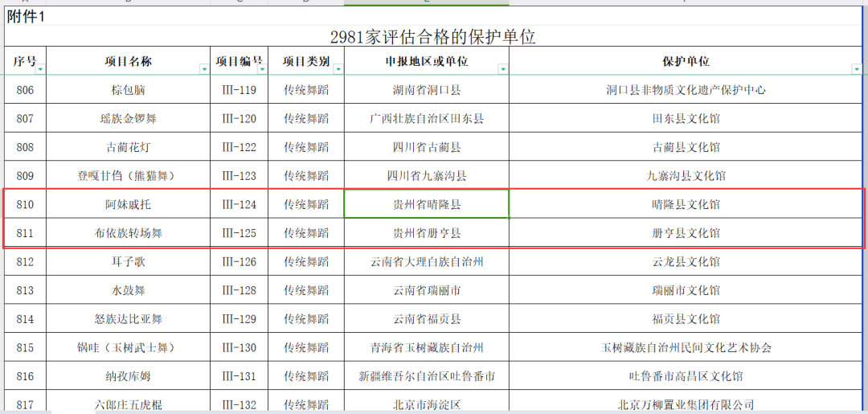
Task: Click the selected cell 贵州省晴隆县
Action: [x=426, y=205]
